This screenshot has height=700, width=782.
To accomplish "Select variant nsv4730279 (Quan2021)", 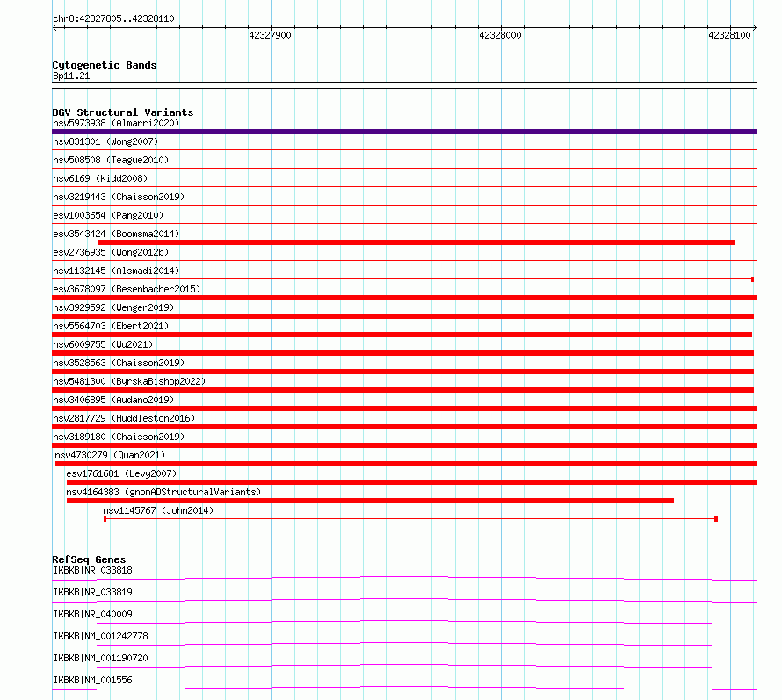I will coord(110,455).
